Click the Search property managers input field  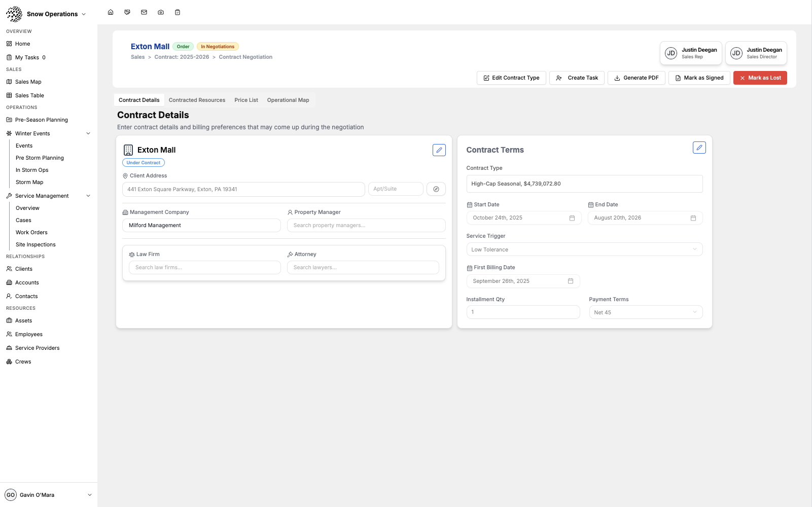[366, 225]
